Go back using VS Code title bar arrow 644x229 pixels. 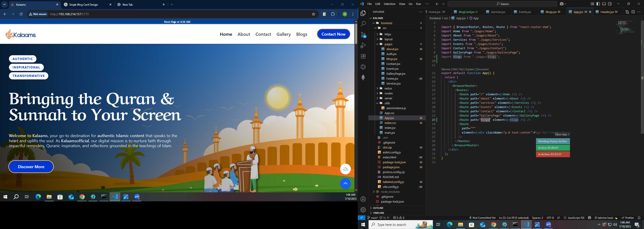point(437,4)
